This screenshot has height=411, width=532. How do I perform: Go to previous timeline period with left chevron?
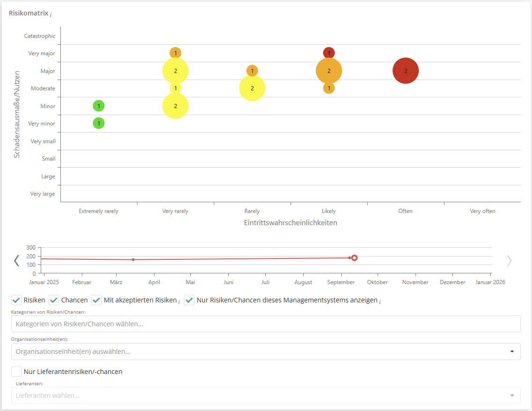pyautogui.click(x=17, y=261)
